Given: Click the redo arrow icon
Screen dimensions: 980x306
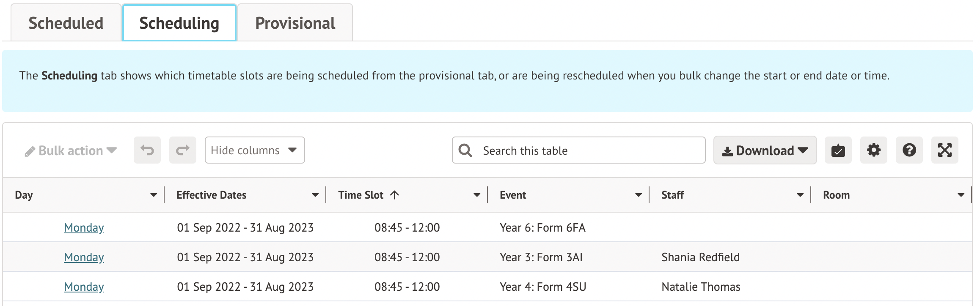Looking at the screenshot, I should click(183, 150).
